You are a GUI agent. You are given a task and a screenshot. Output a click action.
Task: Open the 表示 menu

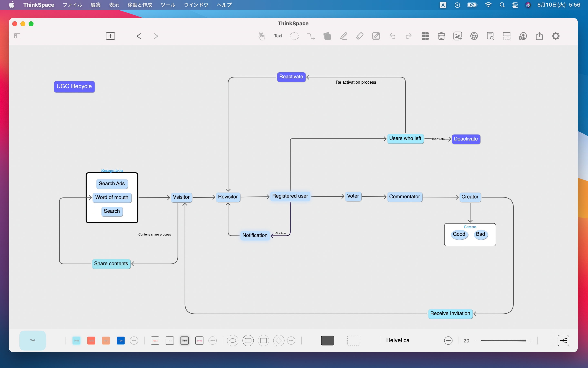[114, 5]
